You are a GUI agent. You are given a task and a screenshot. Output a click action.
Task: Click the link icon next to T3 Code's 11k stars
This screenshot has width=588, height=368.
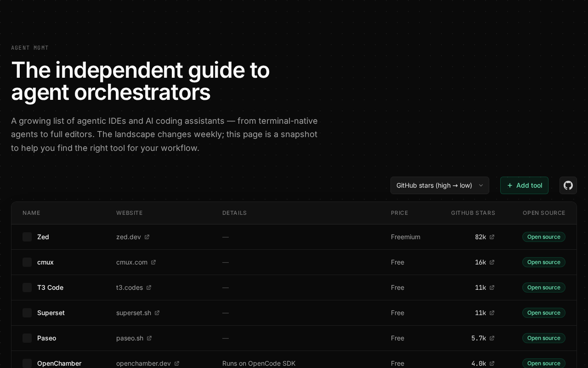(492, 287)
